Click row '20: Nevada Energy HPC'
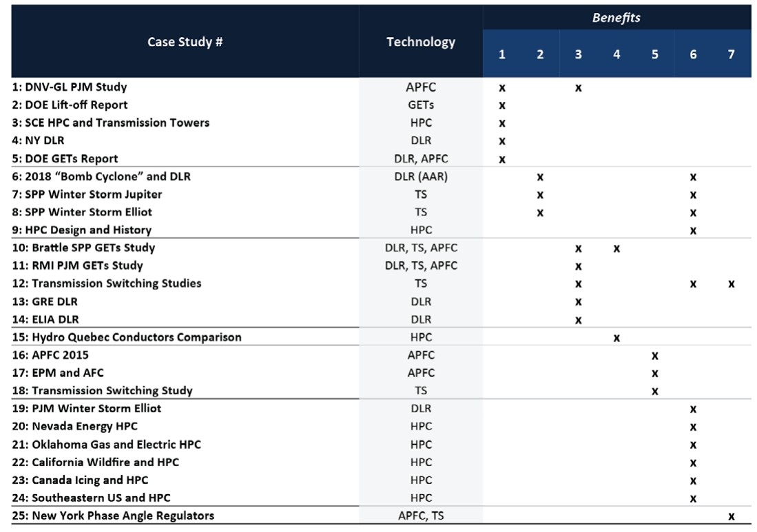 tap(382, 427)
